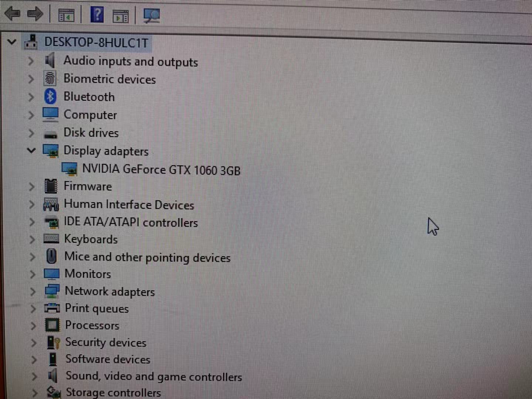Image resolution: width=532 pixels, height=399 pixels.
Task: Expand Sound, video and game controllers
Action: coord(34,376)
